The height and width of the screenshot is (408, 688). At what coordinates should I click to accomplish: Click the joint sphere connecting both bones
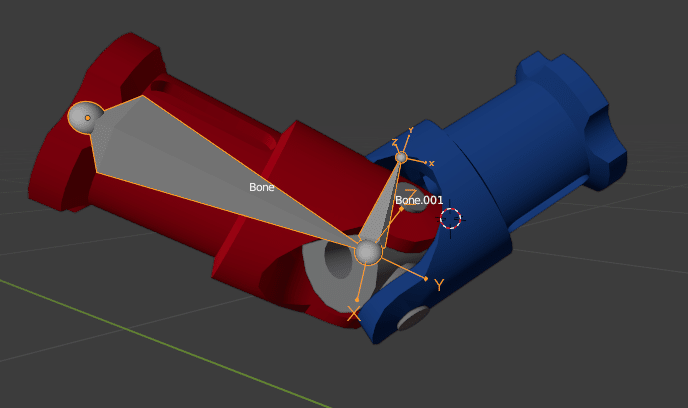pyautogui.click(x=368, y=252)
